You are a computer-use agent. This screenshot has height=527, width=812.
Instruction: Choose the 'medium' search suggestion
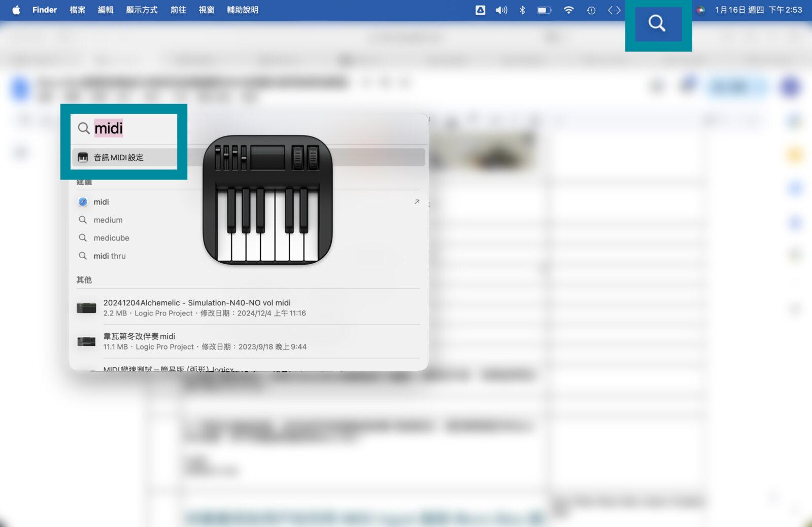(x=108, y=220)
